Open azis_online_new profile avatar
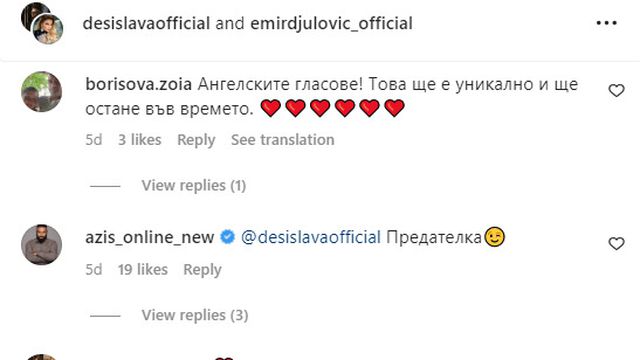The height and width of the screenshot is (360, 640). (42, 244)
